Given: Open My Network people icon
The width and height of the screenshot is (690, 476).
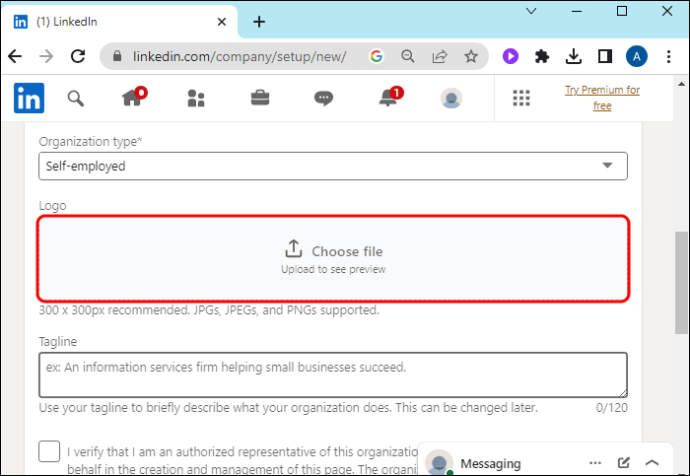Looking at the screenshot, I should (196, 98).
